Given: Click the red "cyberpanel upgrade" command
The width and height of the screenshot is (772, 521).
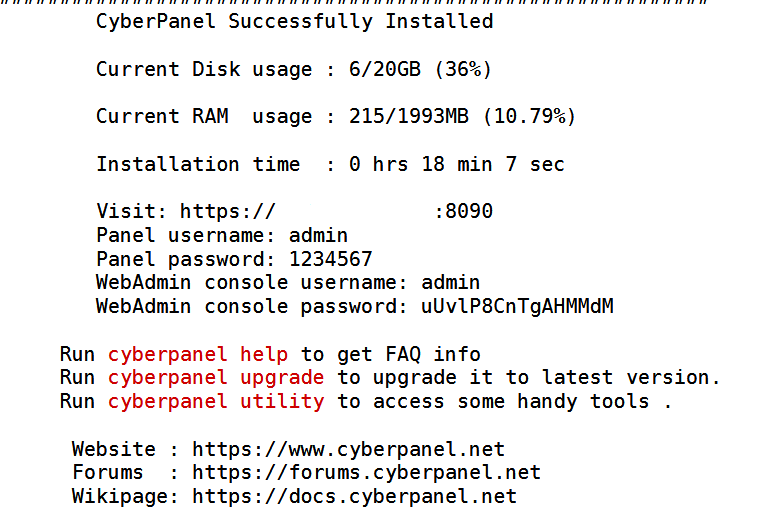Looking at the screenshot, I should point(216,378).
